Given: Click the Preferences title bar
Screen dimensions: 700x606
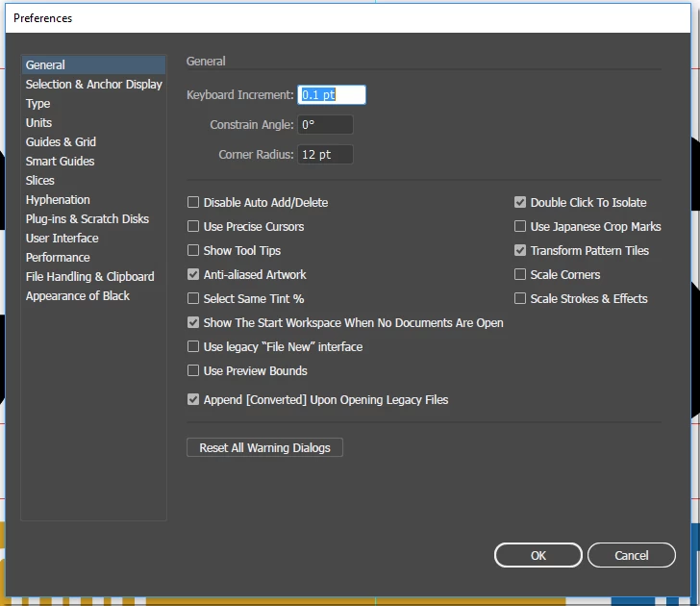Looking at the screenshot, I should 348,18.
